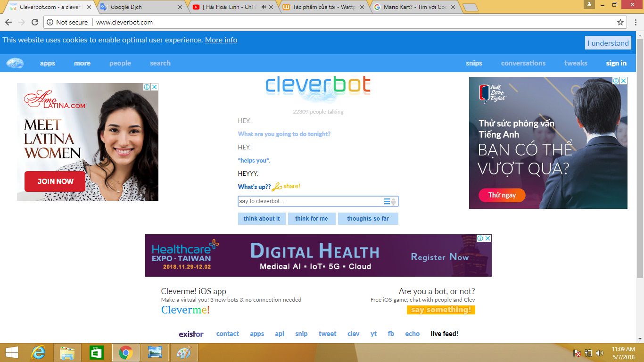
Task: Open the Cleverme! iOS app link
Action: coord(194,291)
